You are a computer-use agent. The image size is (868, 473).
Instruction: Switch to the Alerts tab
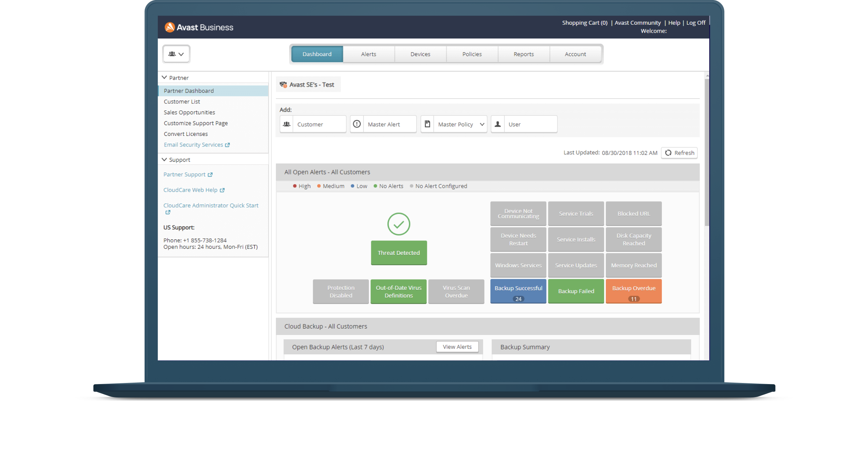coord(368,54)
